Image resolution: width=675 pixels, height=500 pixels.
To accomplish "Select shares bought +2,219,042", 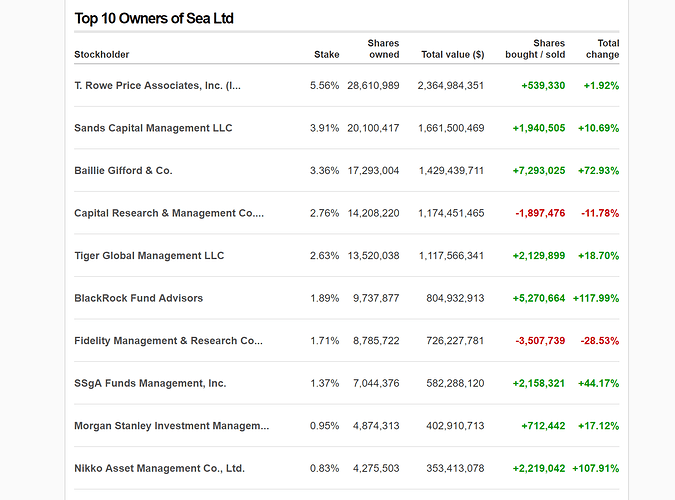I will pyautogui.click(x=539, y=469).
